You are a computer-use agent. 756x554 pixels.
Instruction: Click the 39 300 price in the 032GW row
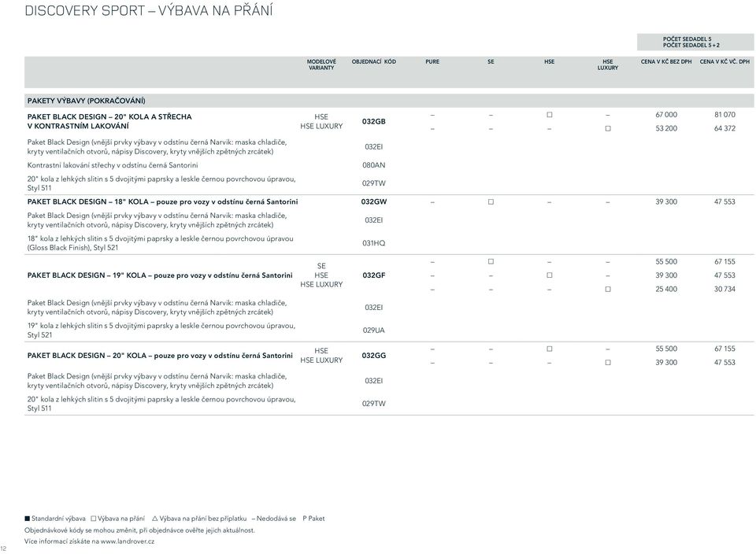pos(666,202)
